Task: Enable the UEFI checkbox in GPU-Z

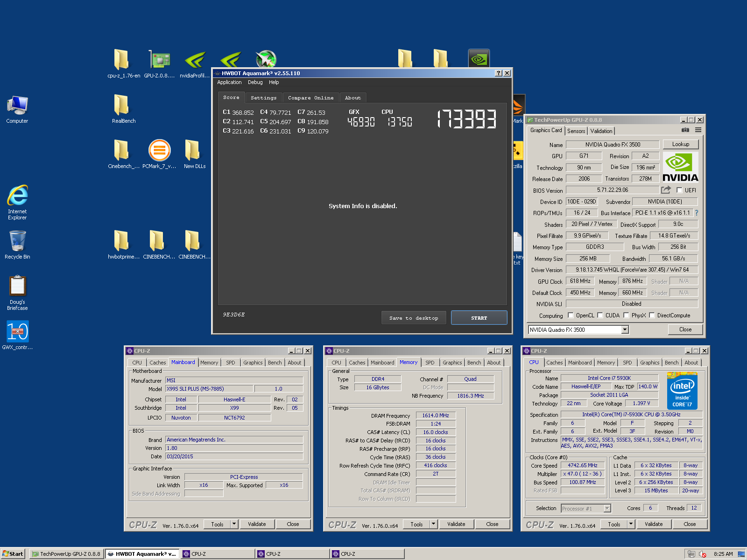Action: click(x=679, y=190)
